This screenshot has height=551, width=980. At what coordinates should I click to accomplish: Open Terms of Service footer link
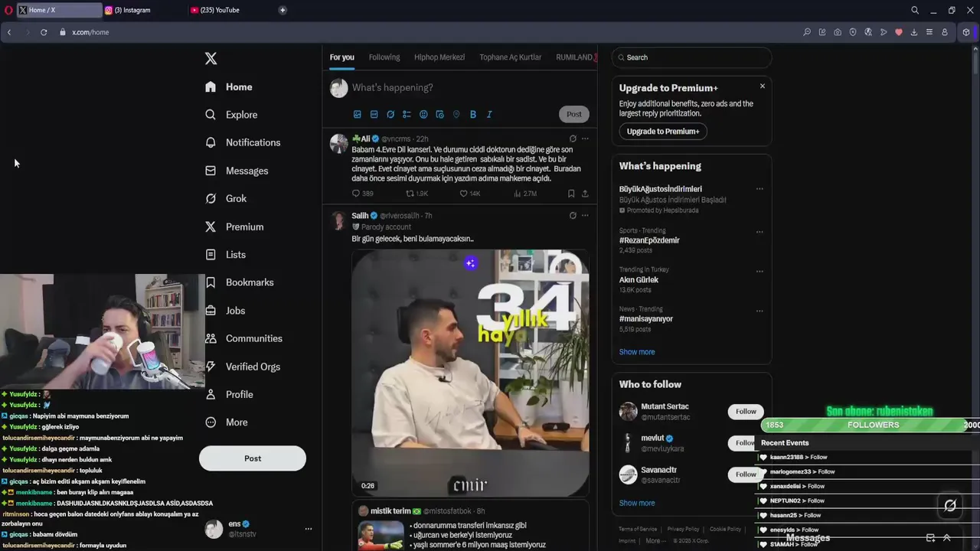638,529
